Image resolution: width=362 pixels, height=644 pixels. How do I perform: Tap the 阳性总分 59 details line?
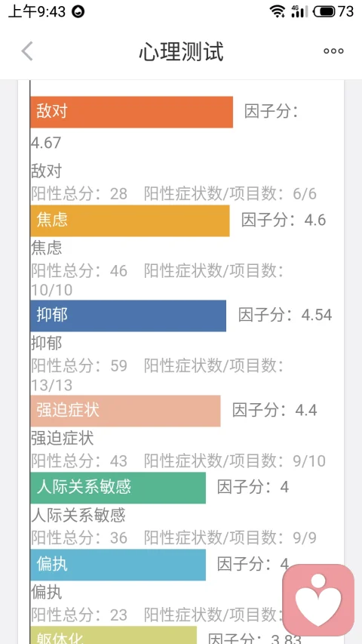pyautogui.click(x=158, y=375)
